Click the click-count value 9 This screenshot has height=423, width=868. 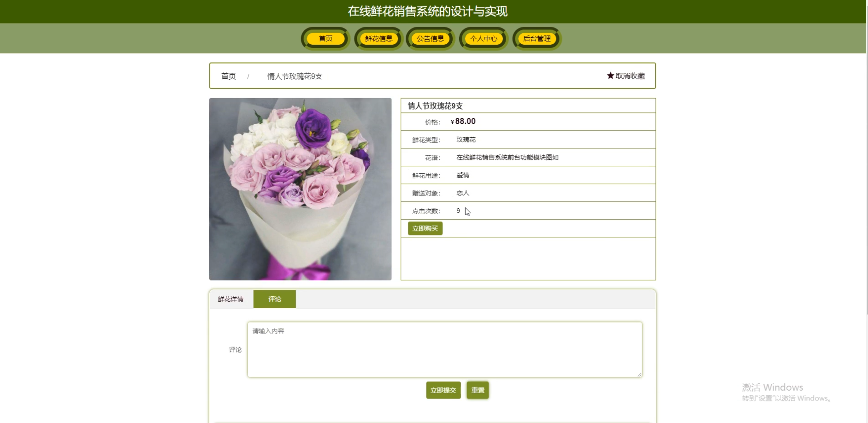coord(458,211)
